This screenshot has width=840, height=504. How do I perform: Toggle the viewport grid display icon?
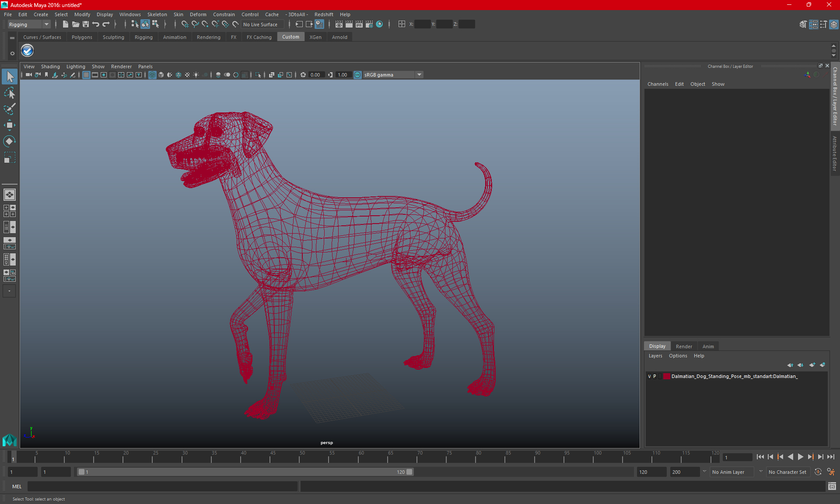[x=86, y=75]
